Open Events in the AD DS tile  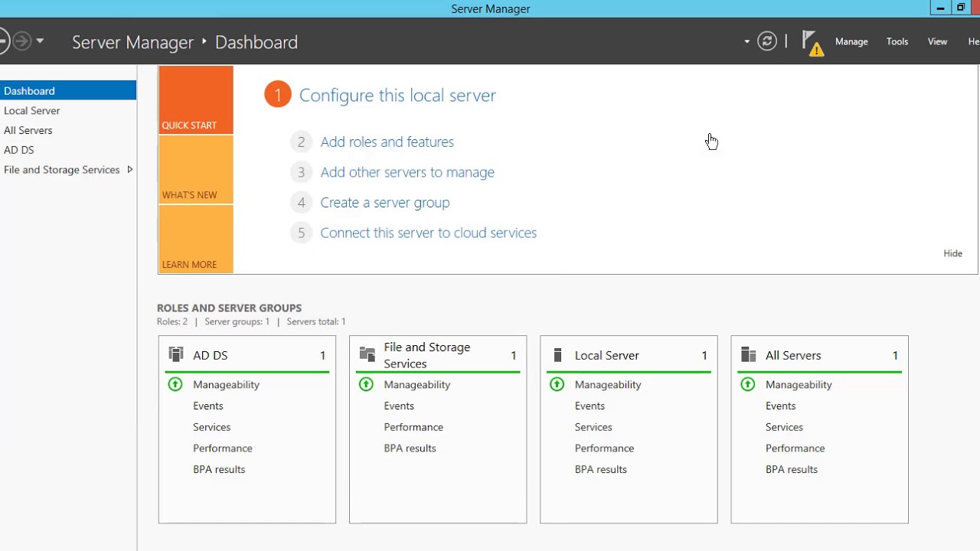coord(208,406)
